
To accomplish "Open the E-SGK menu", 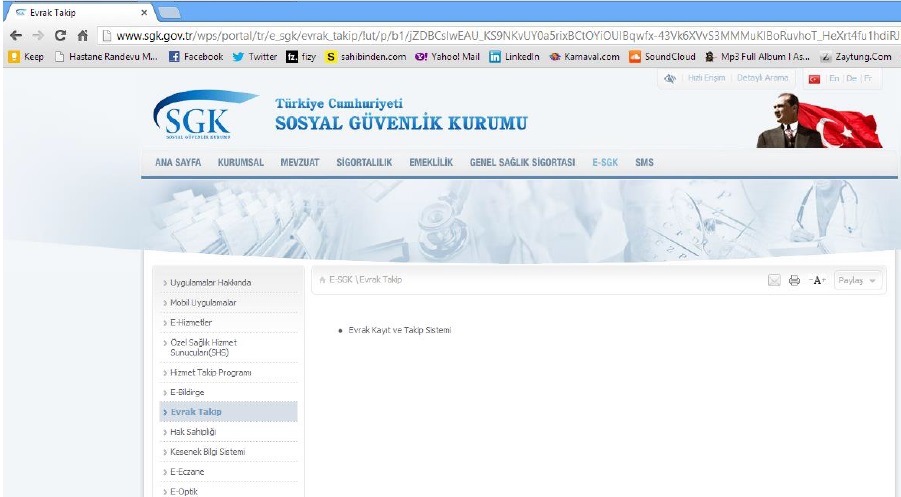I will point(605,163).
